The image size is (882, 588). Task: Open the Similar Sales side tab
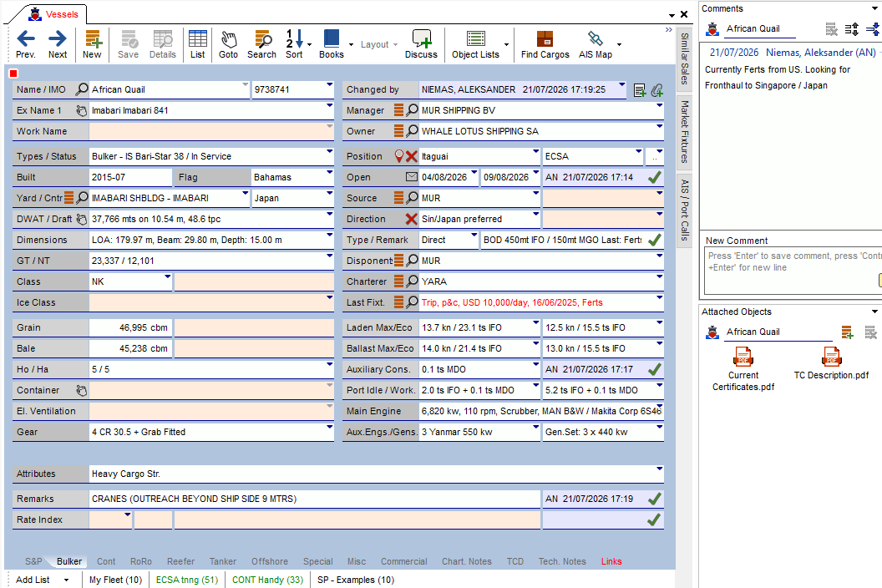click(x=685, y=58)
